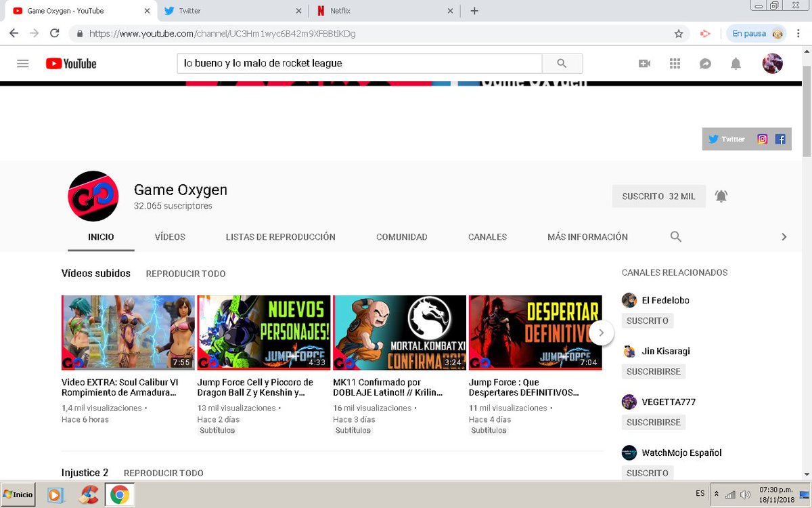Click the En pausa profile button
Viewport: 812px width, 508px height.
click(x=756, y=33)
